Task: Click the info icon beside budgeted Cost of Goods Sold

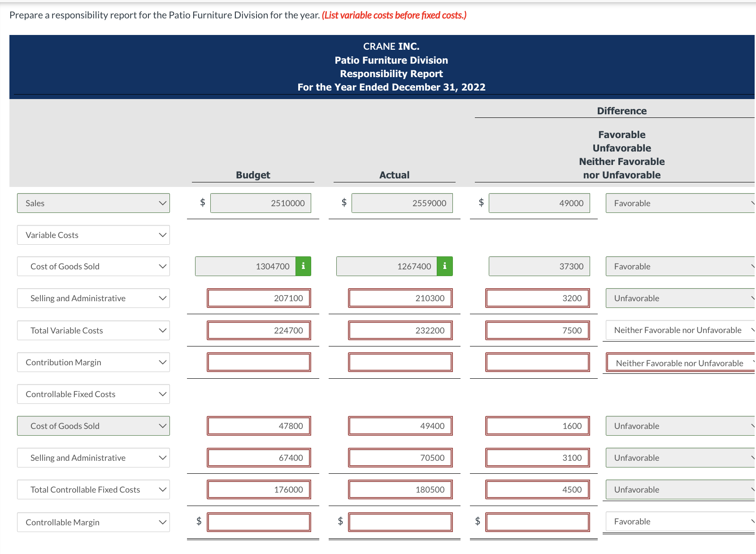Action: pos(303,266)
